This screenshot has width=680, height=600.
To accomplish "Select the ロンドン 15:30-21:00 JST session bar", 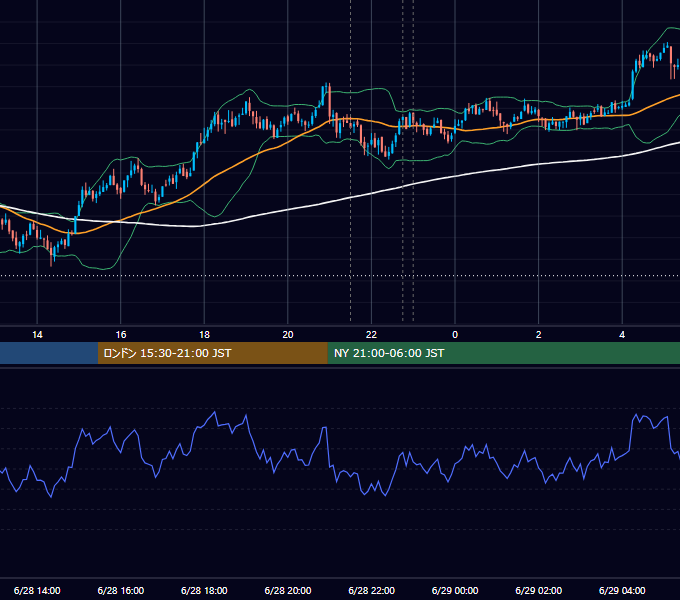I will [212, 353].
